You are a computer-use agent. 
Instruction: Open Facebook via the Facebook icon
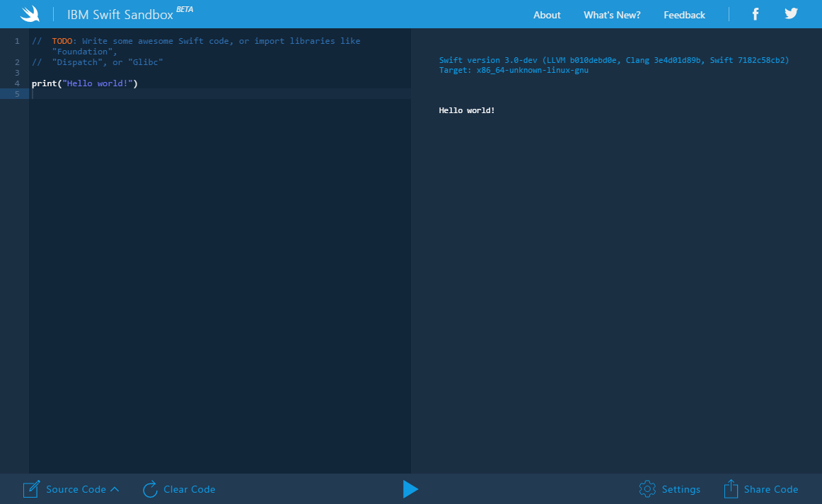[755, 13]
